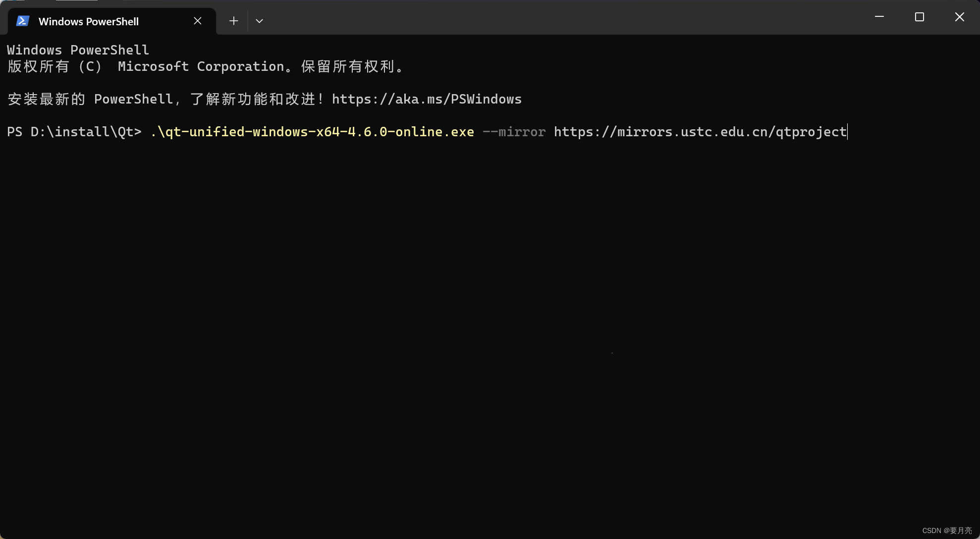980x539 pixels.
Task: Click the Windows PowerShell header line in terminal
Action: coord(78,50)
